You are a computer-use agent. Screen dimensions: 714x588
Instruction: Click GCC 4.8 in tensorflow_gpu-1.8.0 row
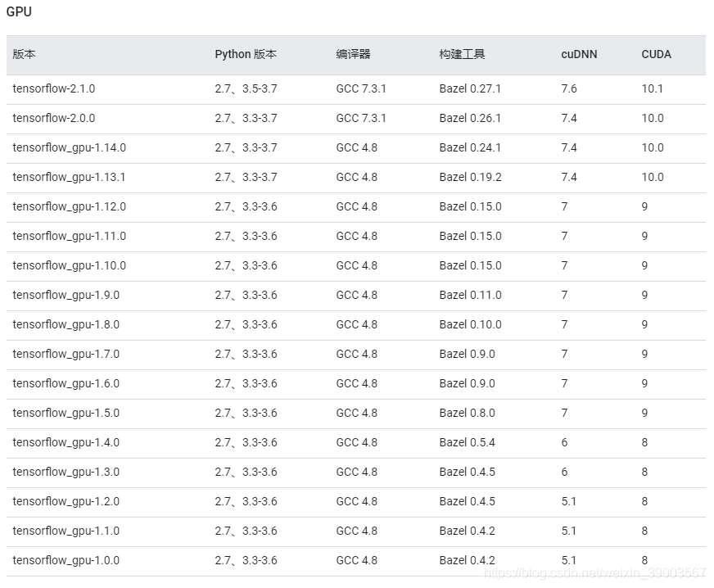[356, 324]
